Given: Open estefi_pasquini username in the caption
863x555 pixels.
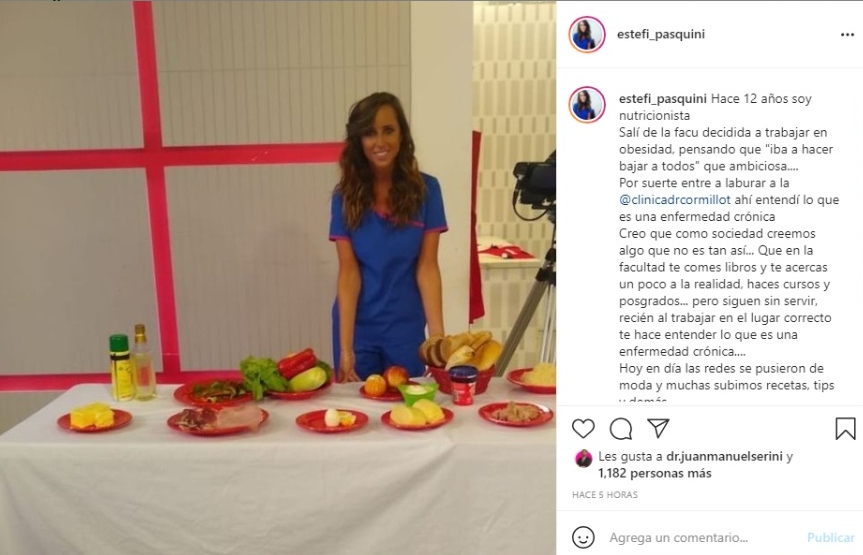Looking at the screenshot, I should click(663, 99).
